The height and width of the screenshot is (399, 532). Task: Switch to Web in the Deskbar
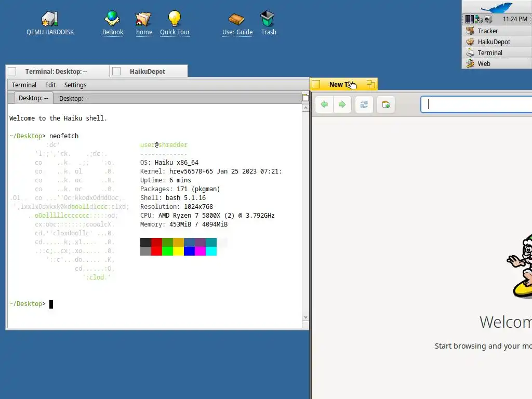tap(497, 63)
